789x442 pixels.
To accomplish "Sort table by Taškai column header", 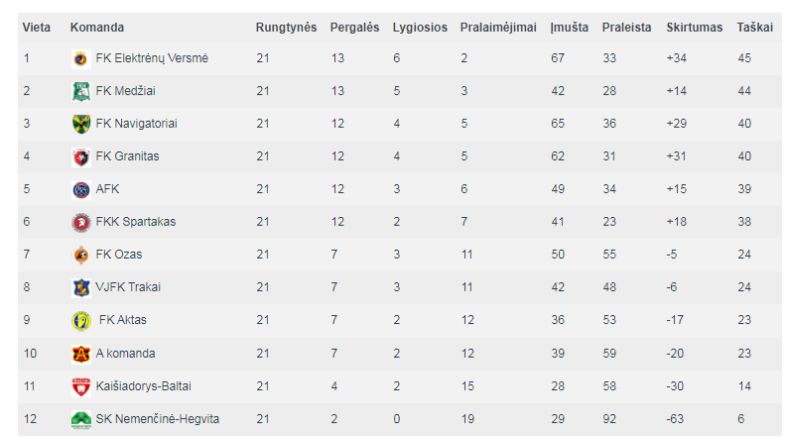I will [755, 27].
